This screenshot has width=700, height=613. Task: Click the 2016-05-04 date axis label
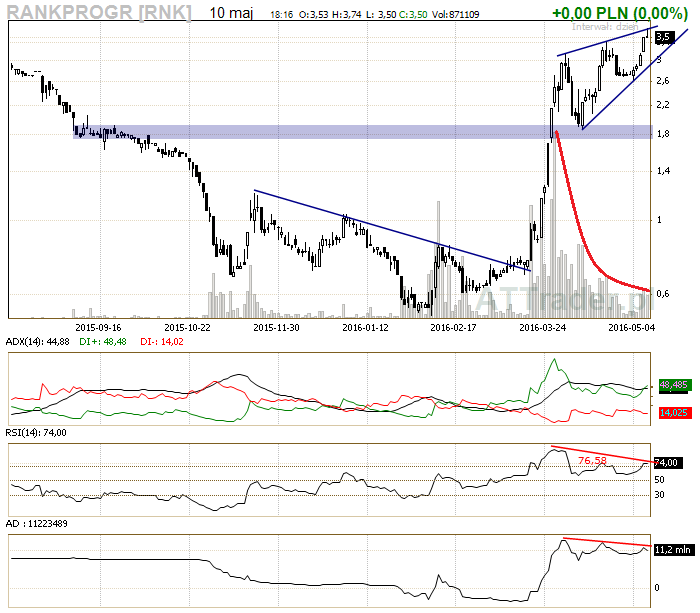pyautogui.click(x=632, y=328)
